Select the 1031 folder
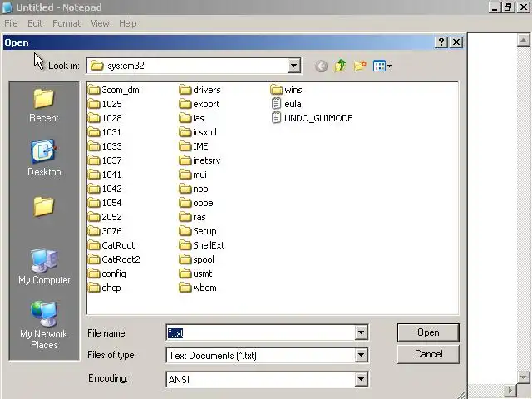532x399 pixels. tap(105, 132)
